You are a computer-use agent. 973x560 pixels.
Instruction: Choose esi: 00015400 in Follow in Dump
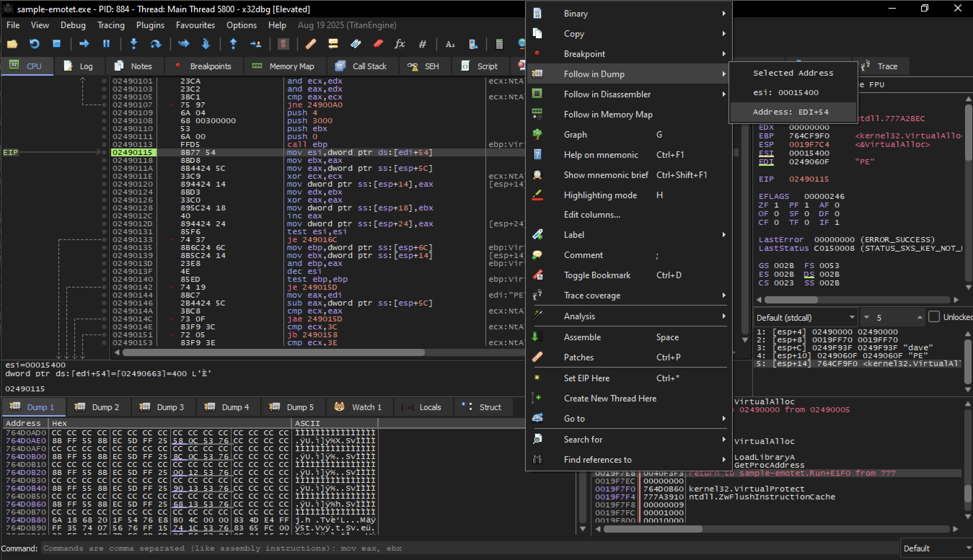pyautogui.click(x=792, y=92)
